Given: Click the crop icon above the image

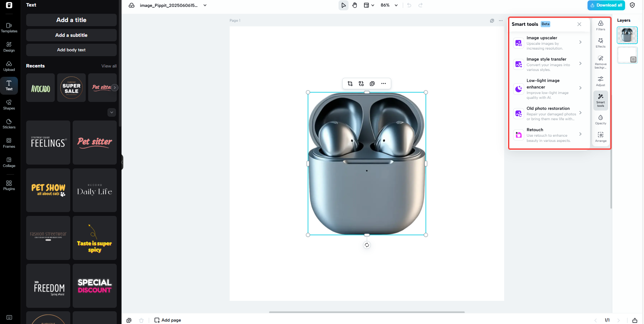Looking at the screenshot, I should pos(350,84).
